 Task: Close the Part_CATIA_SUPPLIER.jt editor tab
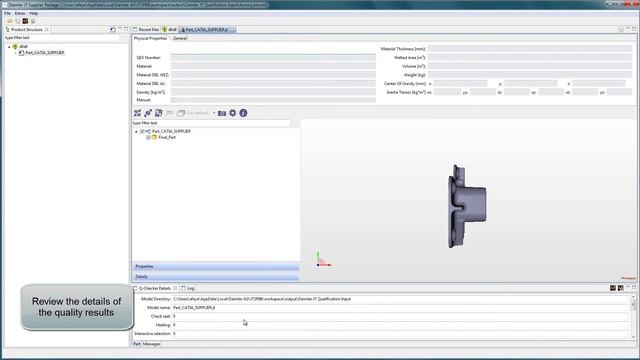(232, 30)
